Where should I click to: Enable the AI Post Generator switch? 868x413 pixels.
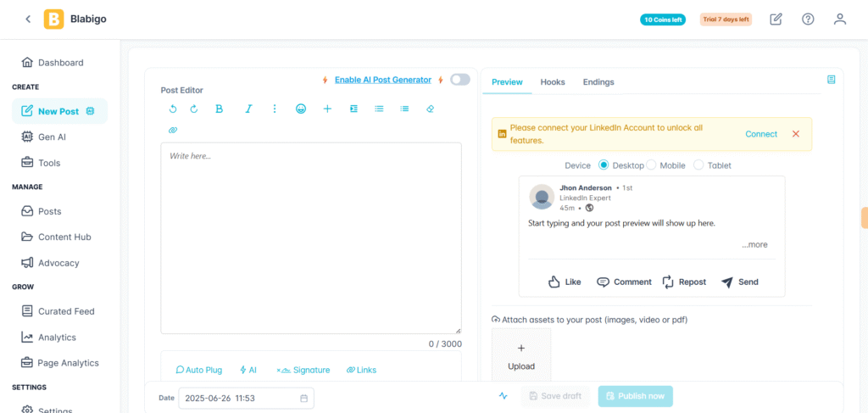(459, 80)
